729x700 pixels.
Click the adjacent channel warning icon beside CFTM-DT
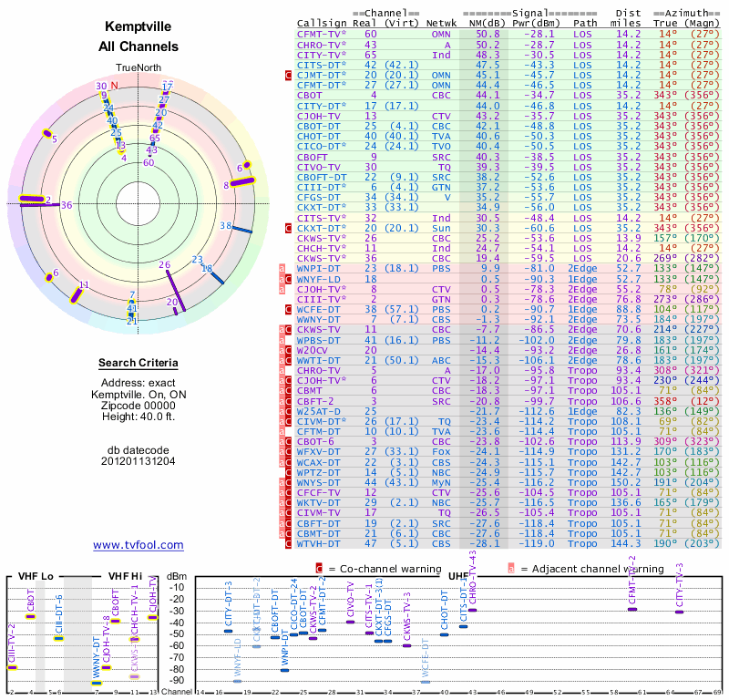[x=282, y=431]
